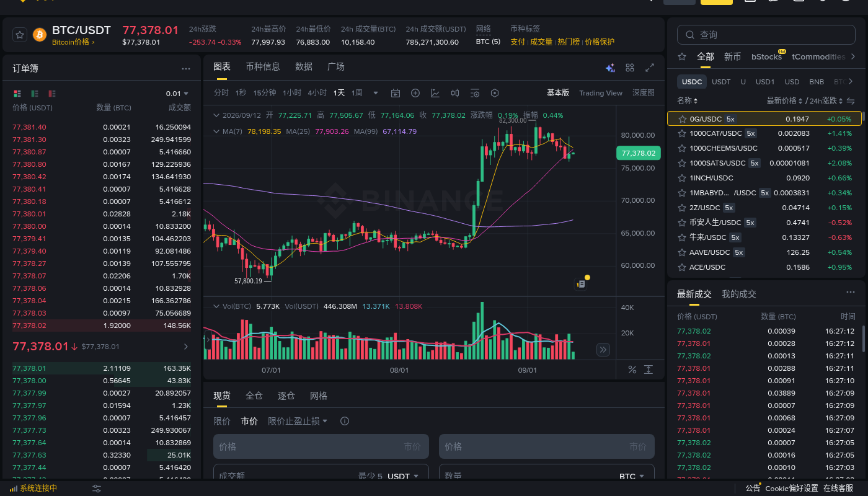868x496 pixels.
Task: Collapse the MA indicator line chevron
Action: (216, 131)
